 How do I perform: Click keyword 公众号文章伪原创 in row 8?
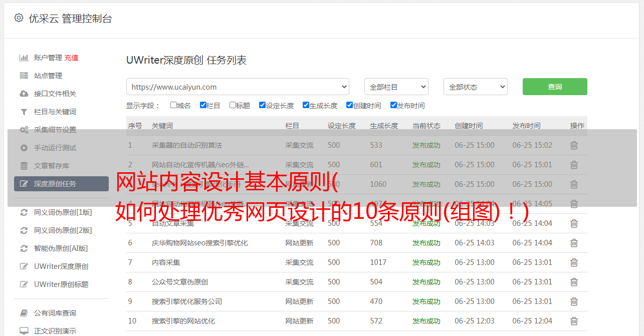[180, 282]
